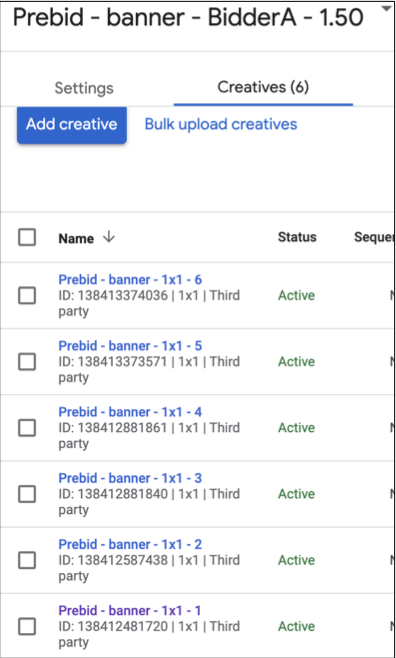This screenshot has width=396, height=658.
Task: Click the Add creative button
Action: coord(72,125)
